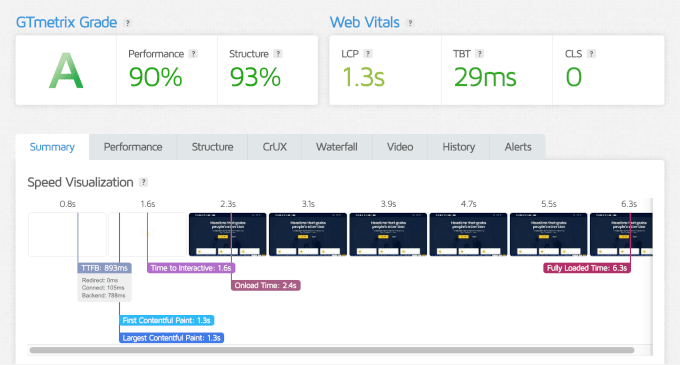This screenshot has width=680, height=365.
Task: Click the Time to Interactive 1.6s marker
Action: (x=191, y=268)
